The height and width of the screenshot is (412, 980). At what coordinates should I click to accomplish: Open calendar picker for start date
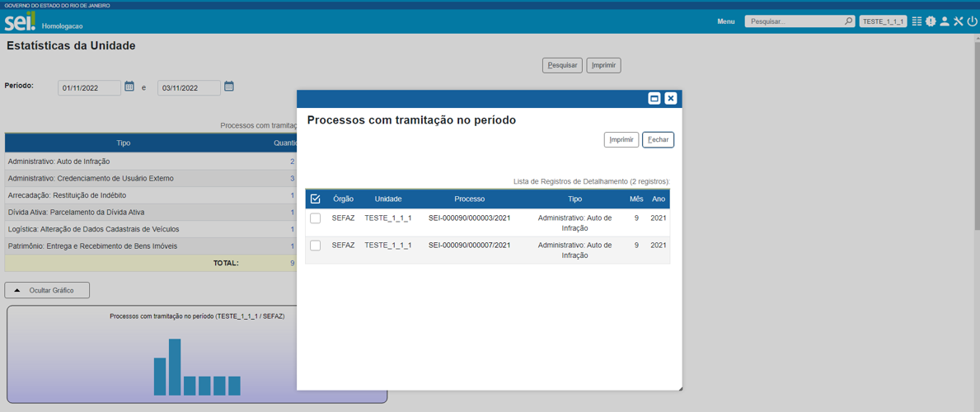(129, 87)
